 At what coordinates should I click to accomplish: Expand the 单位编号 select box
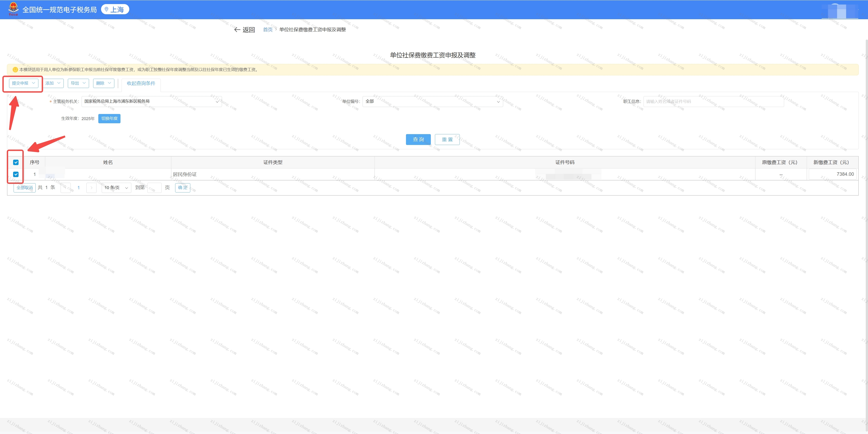[433, 102]
